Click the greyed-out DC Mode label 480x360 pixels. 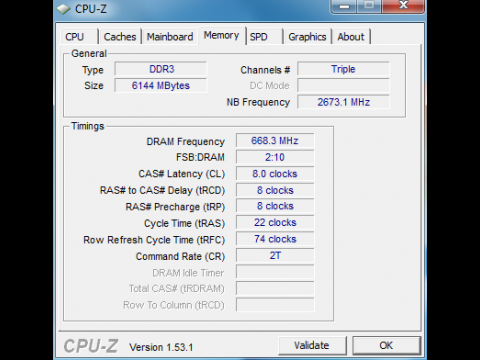pos(269,86)
